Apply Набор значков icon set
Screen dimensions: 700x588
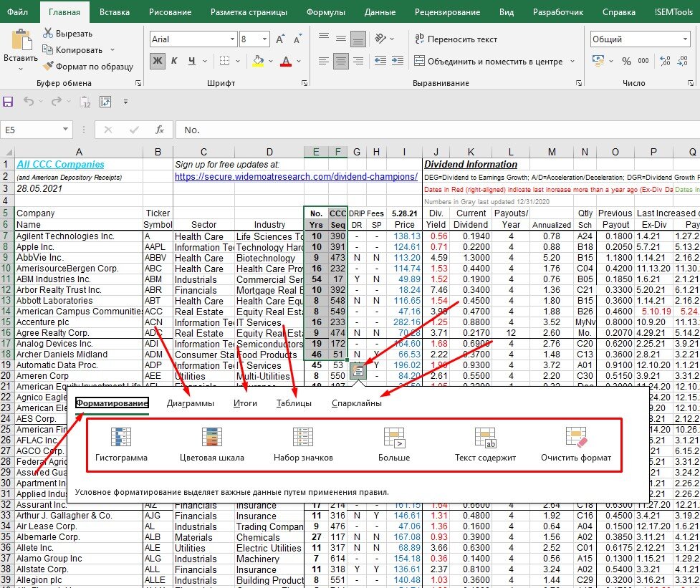303,444
